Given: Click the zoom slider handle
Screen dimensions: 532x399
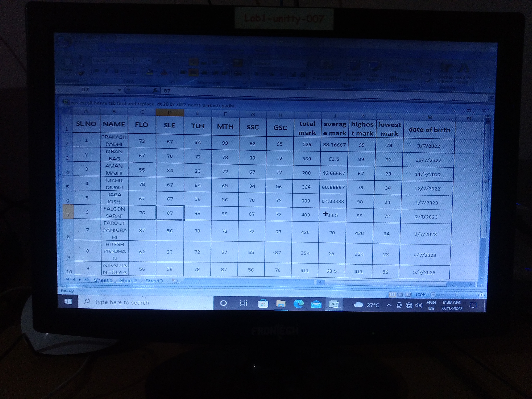Looking at the screenshot, I should 457,295.
